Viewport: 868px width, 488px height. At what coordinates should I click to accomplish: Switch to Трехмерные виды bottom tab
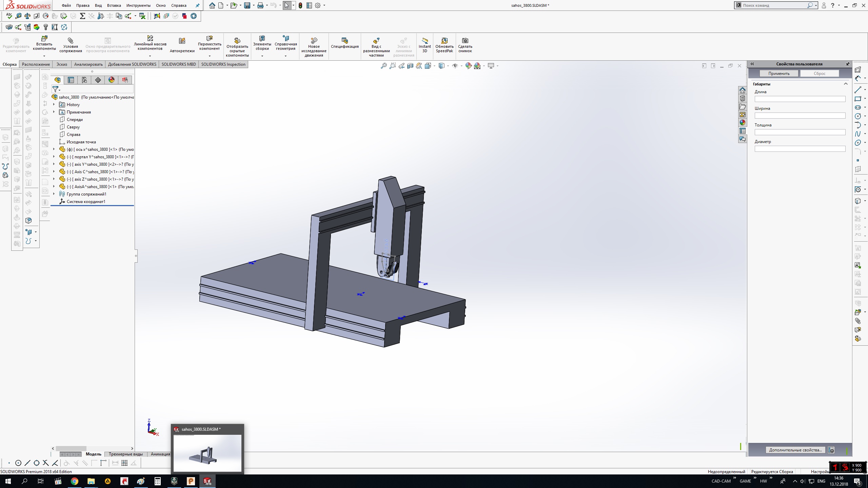tap(125, 454)
